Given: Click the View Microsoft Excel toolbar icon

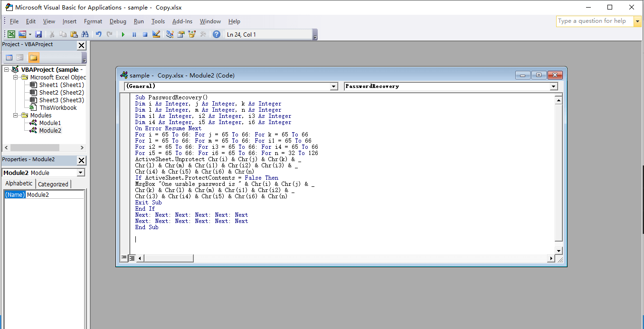Looking at the screenshot, I should 11,34.
